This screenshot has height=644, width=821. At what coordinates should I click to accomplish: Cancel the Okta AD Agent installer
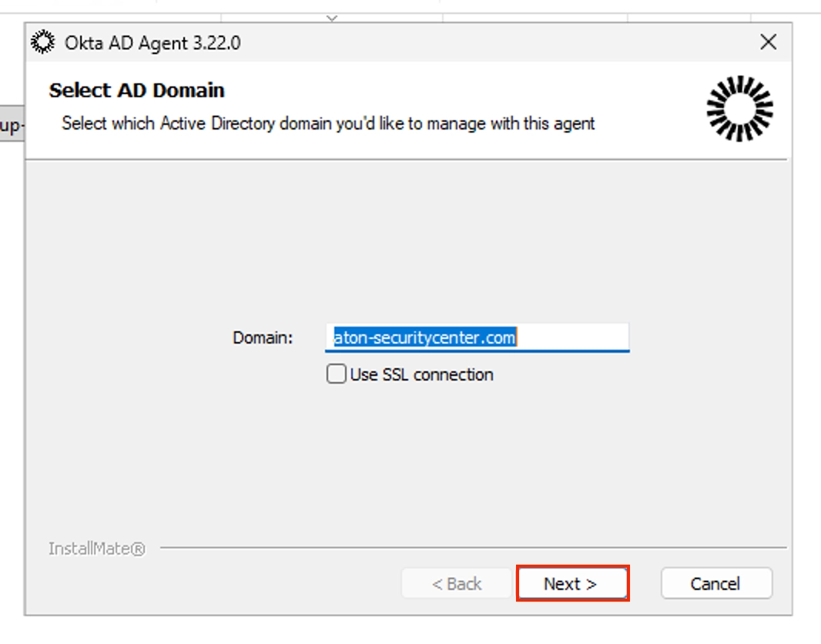click(715, 583)
